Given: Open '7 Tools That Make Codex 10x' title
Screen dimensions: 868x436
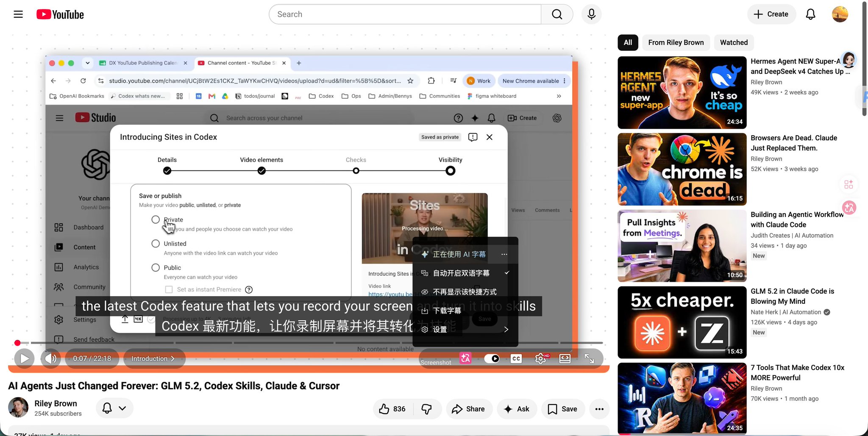Looking at the screenshot, I should pyautogui.click(x=797, y=372).
